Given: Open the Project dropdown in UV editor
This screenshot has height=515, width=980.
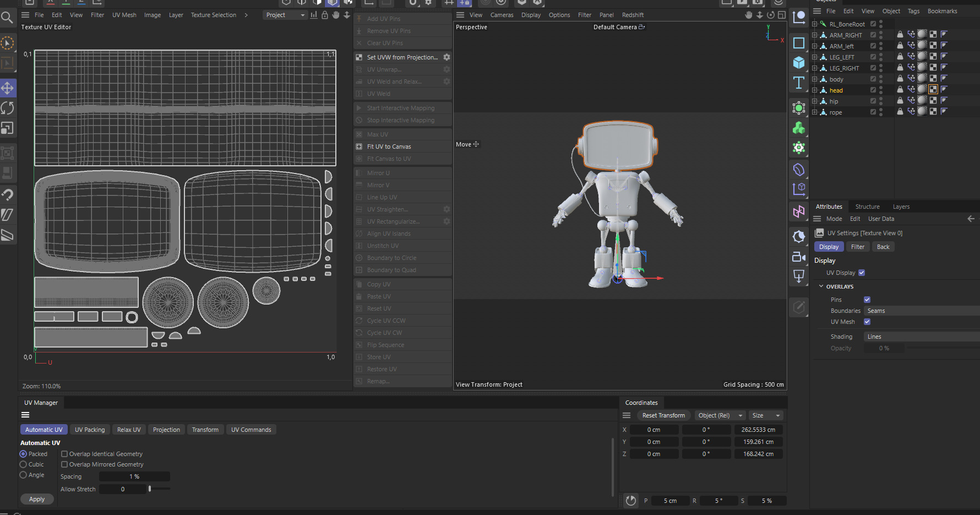Looking at the screenshot, I should pyautogui.click(x=285, y=15).
